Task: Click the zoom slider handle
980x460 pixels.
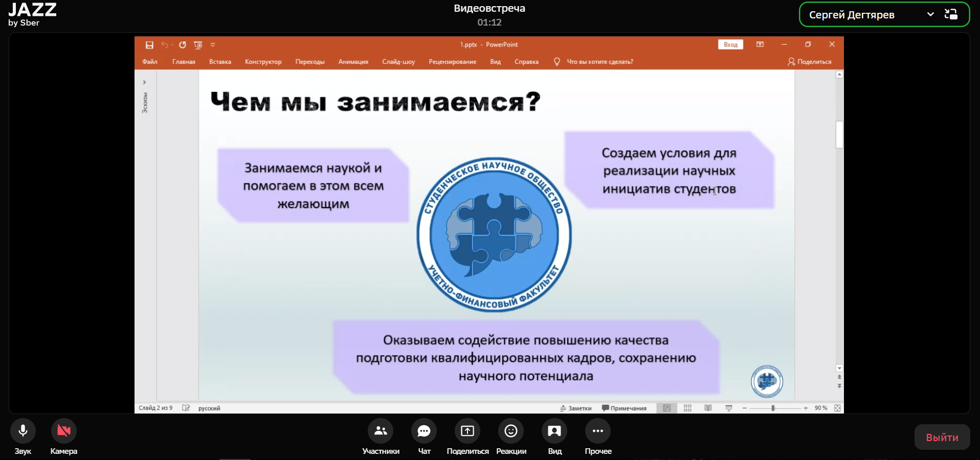Action: pyautogui.click(x=773, y=408)
